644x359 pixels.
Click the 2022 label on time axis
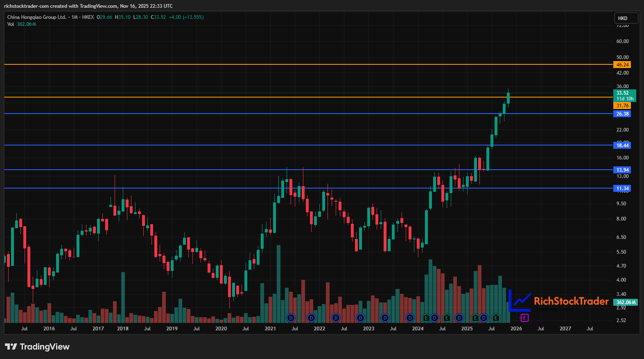(319, 329)
